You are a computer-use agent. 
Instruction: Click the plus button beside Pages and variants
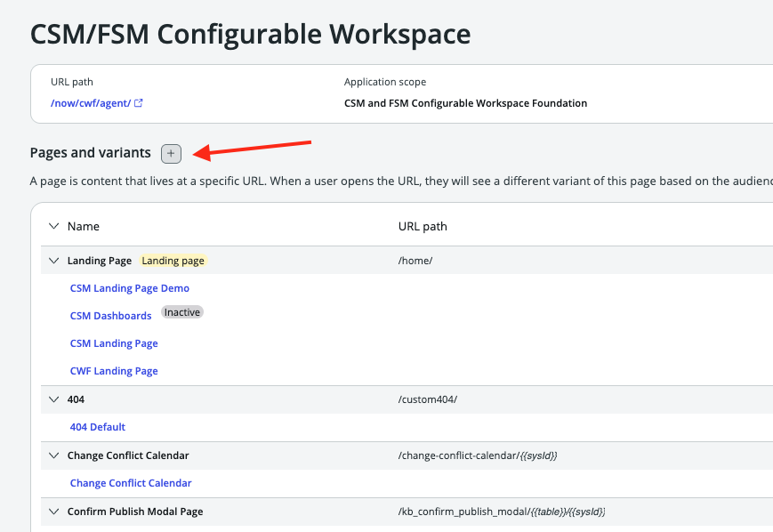pos(171,154)
